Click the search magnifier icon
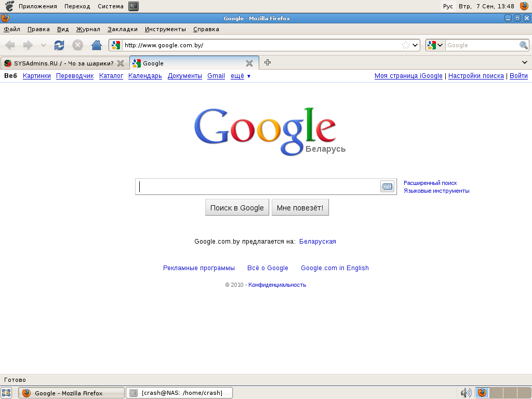Image resolution: width=532 pixels, height=399 pixels. click(524, 45)
